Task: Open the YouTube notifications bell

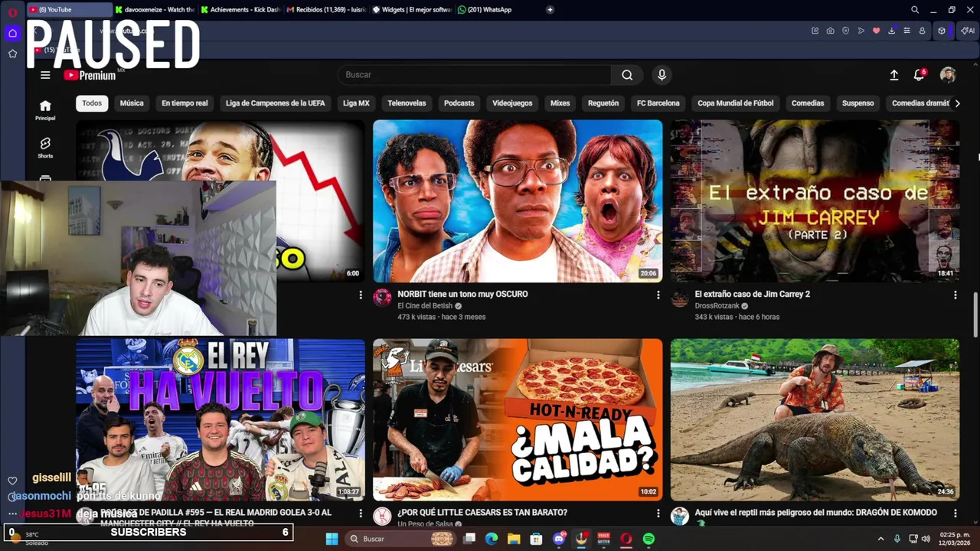Action: click(x=919, y=75)
